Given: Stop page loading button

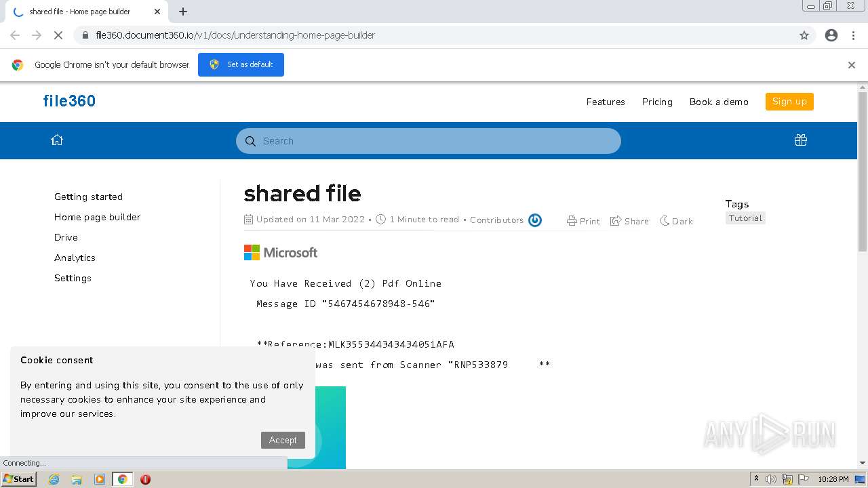Looking at the screenshot, I should pyautogui.click(x=58, y=35).
